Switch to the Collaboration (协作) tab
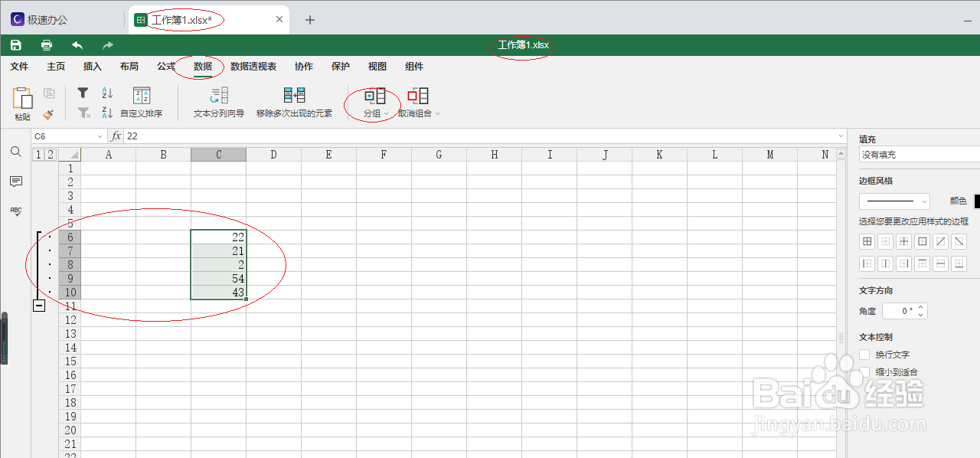This screenshot has width=980, height=458. 304,67
